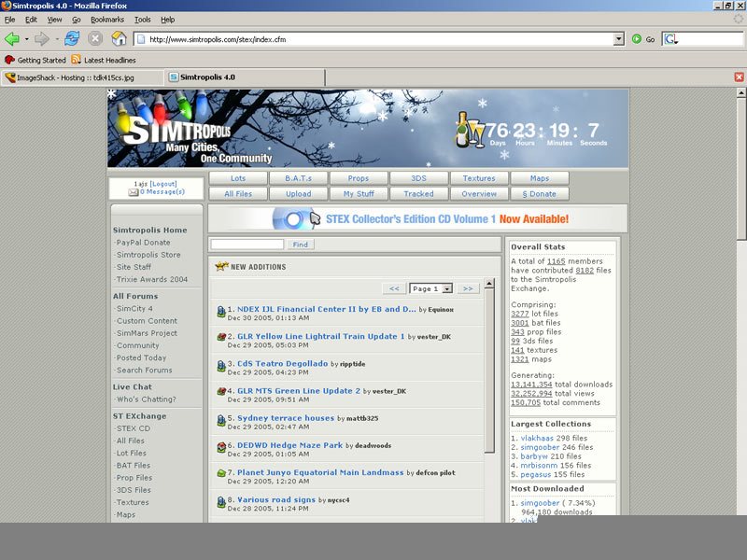Click the STEX CD disc banner image

click(296, 219)
